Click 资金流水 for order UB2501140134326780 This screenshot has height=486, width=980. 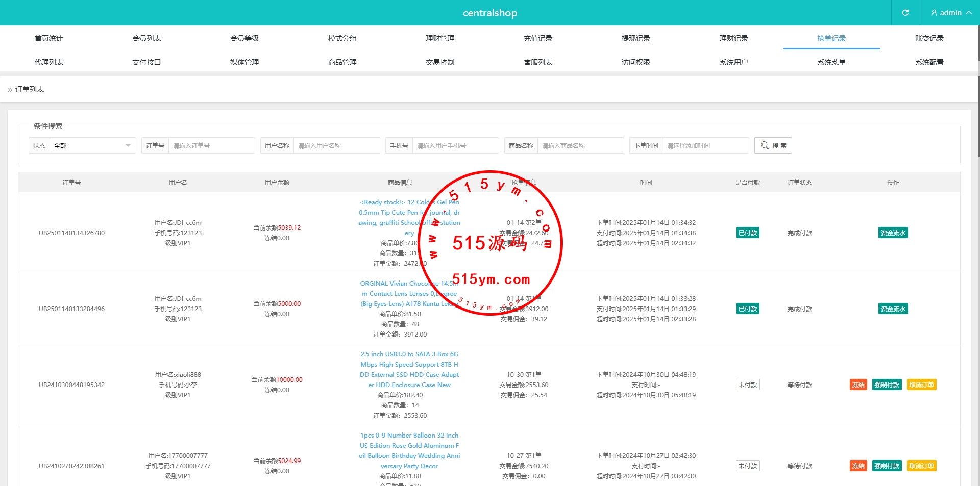(x=893, y=233)
